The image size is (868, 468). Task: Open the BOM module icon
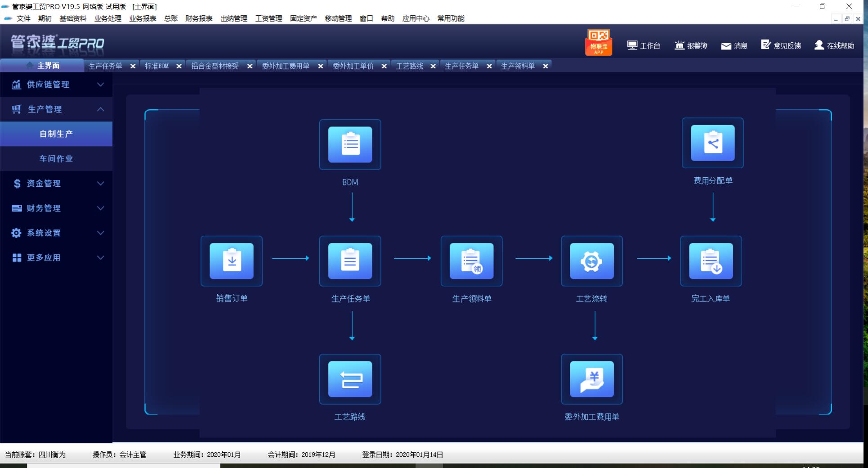pyautogui.click(x=350, y=144)
